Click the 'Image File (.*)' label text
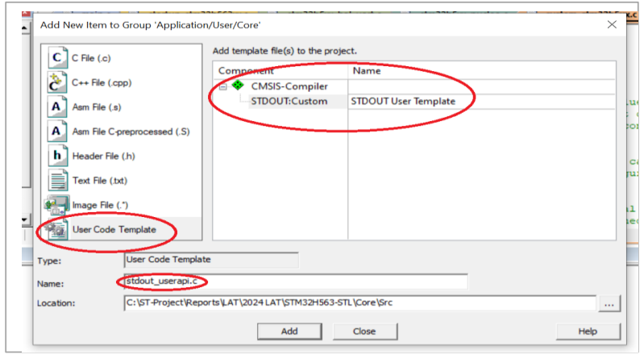The width and height of the screenshot is (644, 359). 100,205
